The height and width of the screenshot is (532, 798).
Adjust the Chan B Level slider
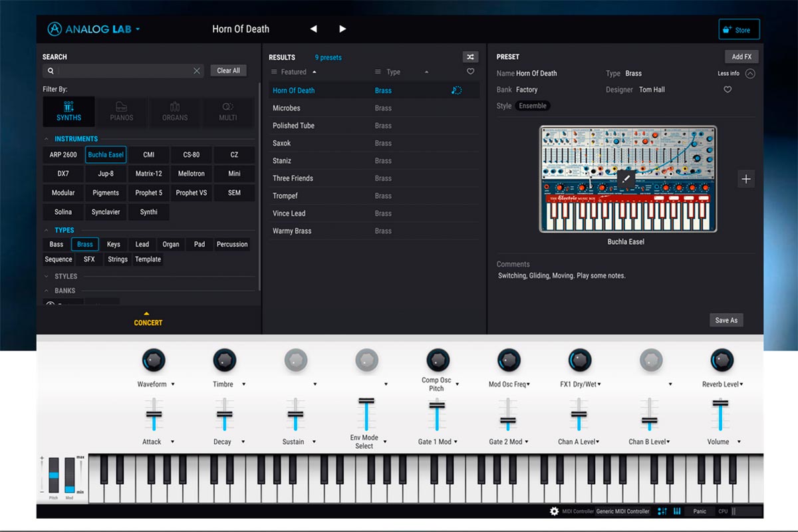coord(650,420)
